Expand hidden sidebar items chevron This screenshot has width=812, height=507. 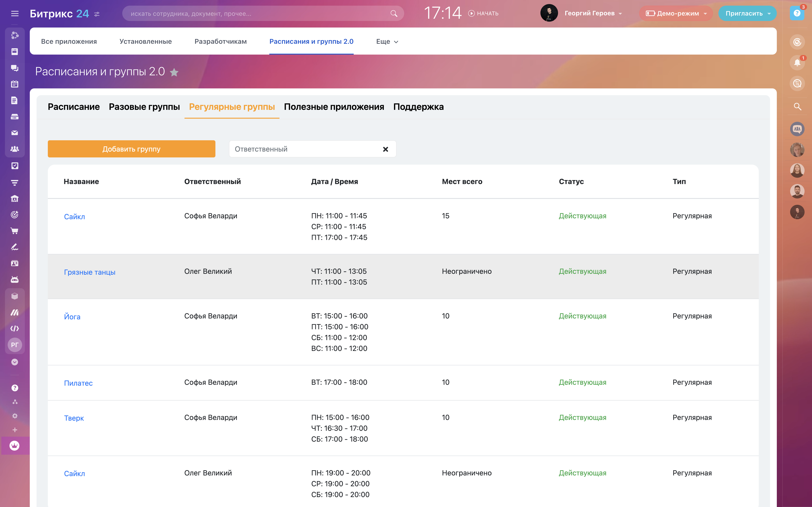coord(14,362)
